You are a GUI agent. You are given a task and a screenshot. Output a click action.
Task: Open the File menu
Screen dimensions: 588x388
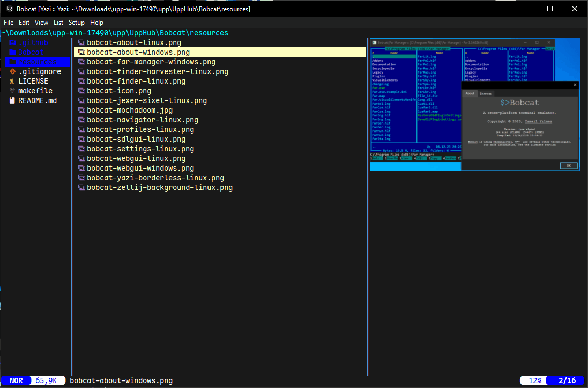[9, 23]
